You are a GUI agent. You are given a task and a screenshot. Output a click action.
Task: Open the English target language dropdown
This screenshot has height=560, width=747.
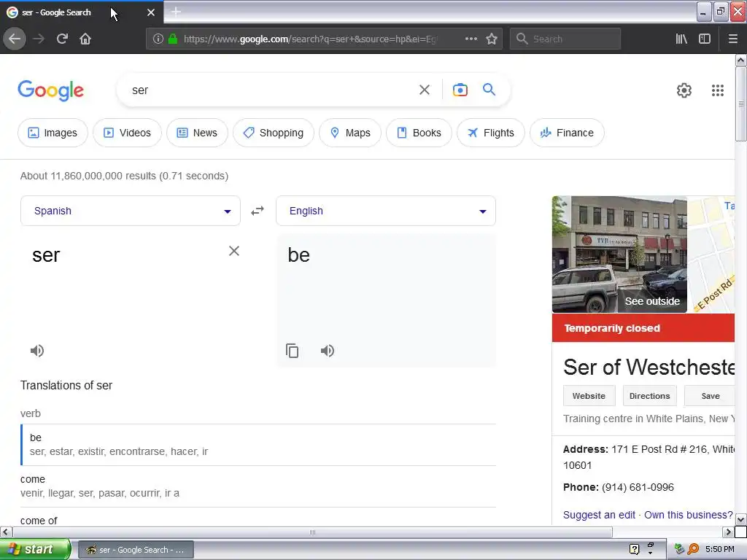tap(386, 211)
